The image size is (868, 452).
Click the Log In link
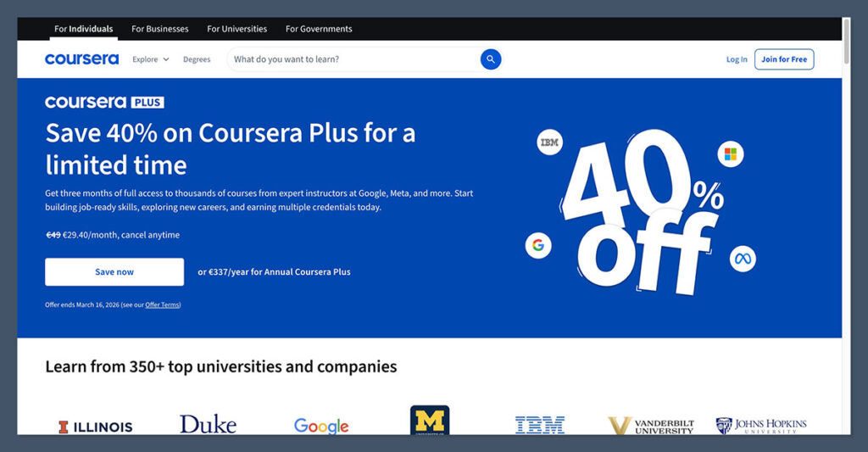737,59
